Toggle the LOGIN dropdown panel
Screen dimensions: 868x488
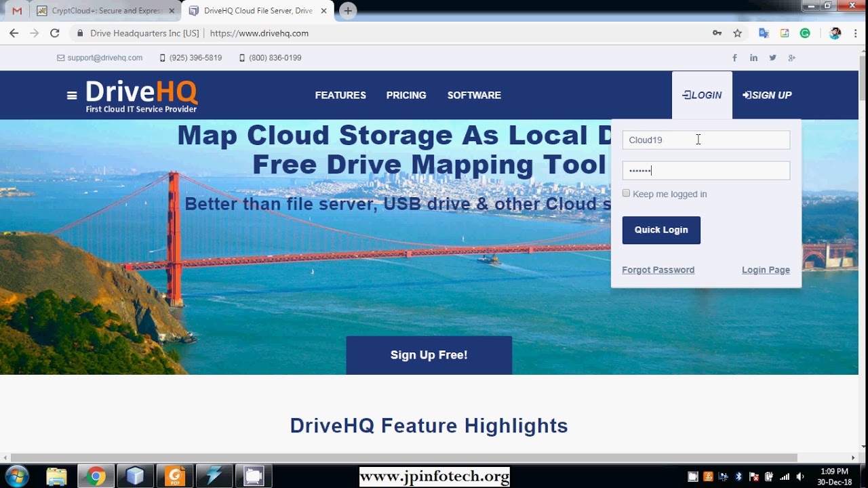[x=702, y=96]
